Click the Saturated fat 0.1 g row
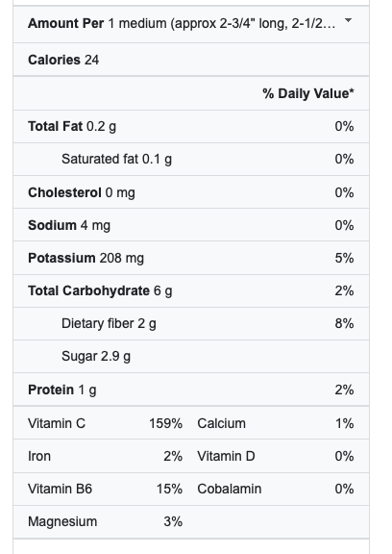Viewport: 392px width, 554px height. point(191,160)
